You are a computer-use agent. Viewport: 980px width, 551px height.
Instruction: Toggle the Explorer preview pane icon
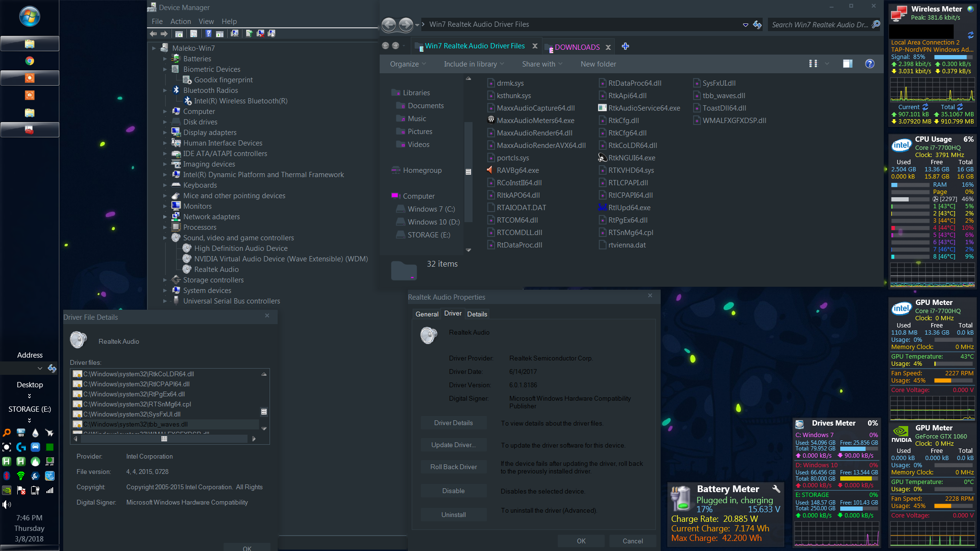(847, 64)
